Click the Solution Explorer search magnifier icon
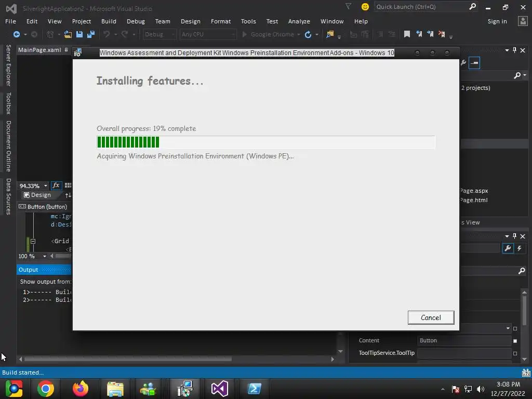 517,75
